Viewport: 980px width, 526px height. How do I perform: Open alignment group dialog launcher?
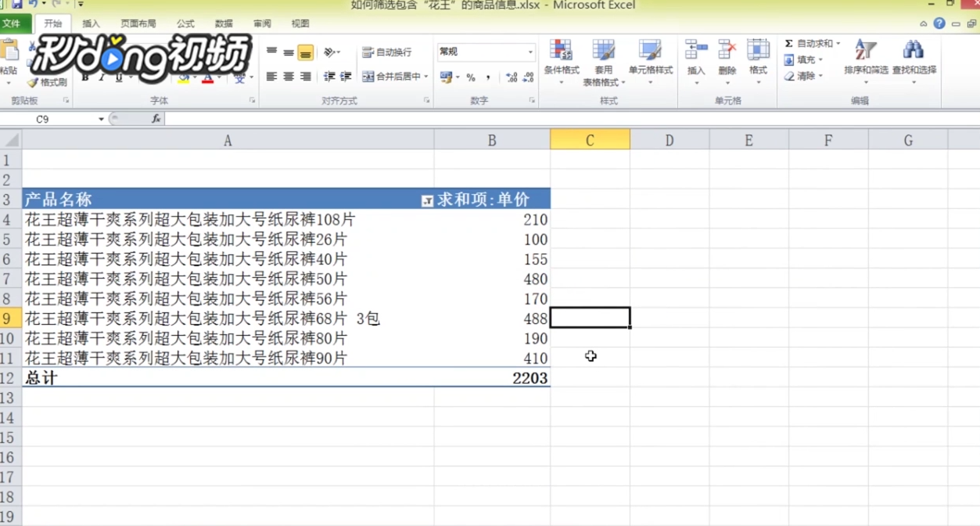coord(427,101)
